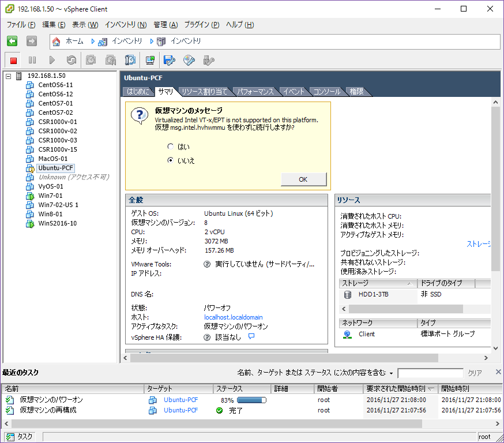Switch to the リソース割り当て tab
This screenshot has width=504, height=443.
coord(205,92)
